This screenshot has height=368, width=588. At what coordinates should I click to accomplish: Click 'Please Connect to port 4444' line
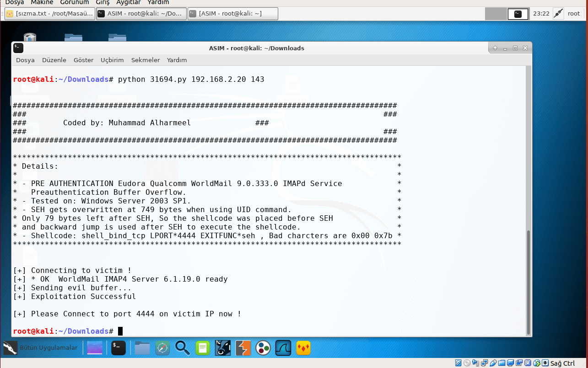(127, 314)
